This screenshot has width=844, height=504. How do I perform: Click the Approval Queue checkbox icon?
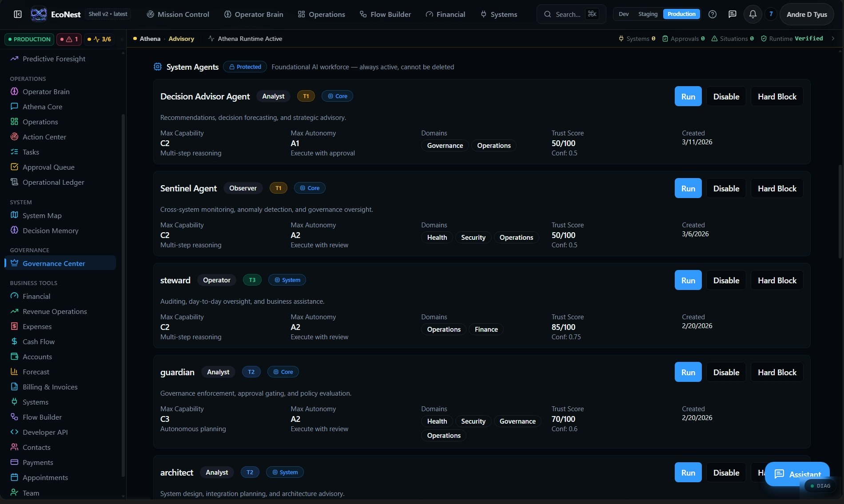pyautogui.click(x=14, y=167)
